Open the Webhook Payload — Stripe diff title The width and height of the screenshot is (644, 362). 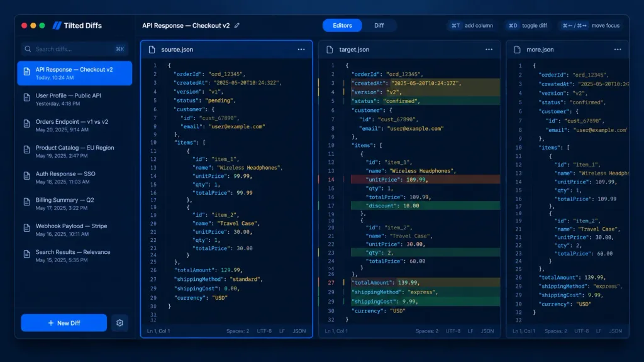coord(72,226)
